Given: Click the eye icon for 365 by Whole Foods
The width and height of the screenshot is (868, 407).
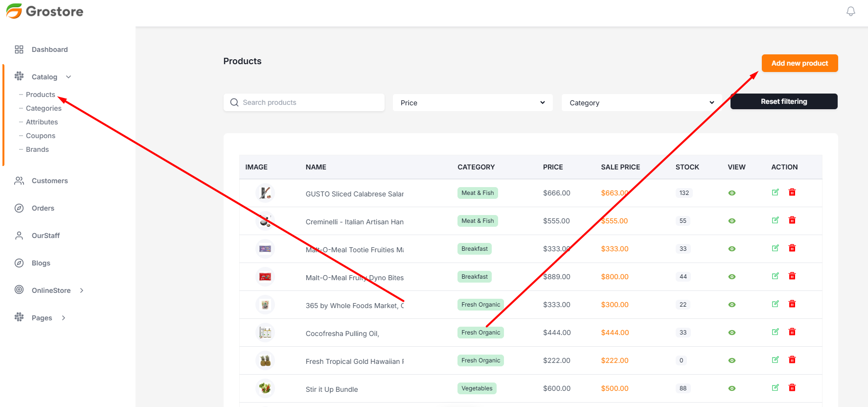Looking at the screenshot, I should (731, 305).
